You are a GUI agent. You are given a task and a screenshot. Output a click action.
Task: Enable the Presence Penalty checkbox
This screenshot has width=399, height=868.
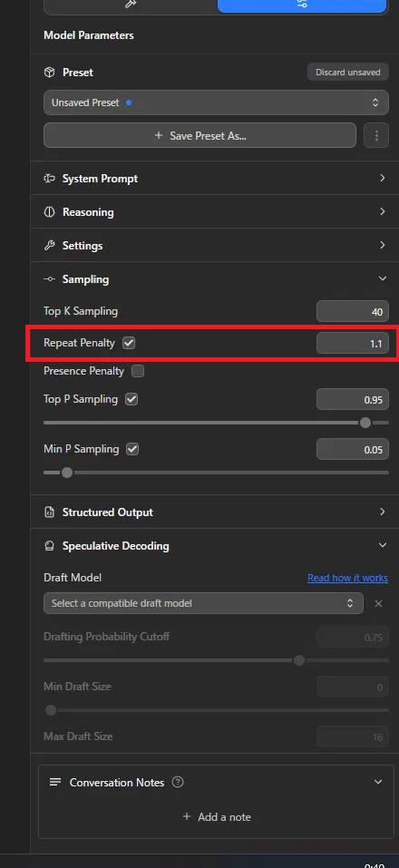138,371
